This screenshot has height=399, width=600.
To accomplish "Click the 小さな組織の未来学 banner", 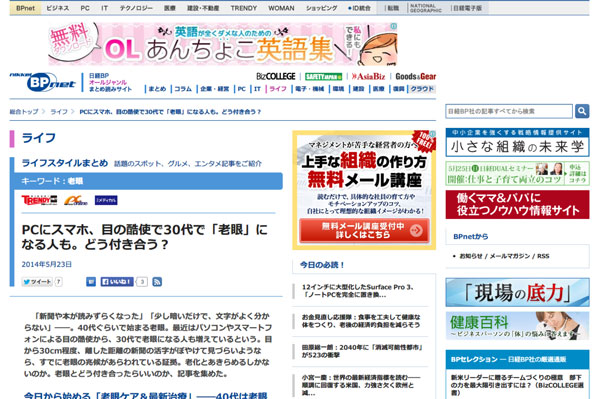I will point(517,142).
